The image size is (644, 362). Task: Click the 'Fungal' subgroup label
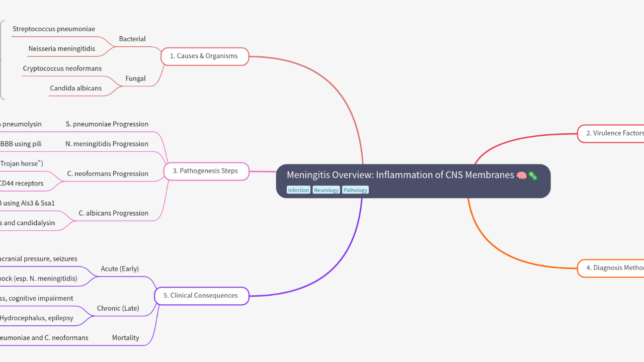(x=136, y=78)
